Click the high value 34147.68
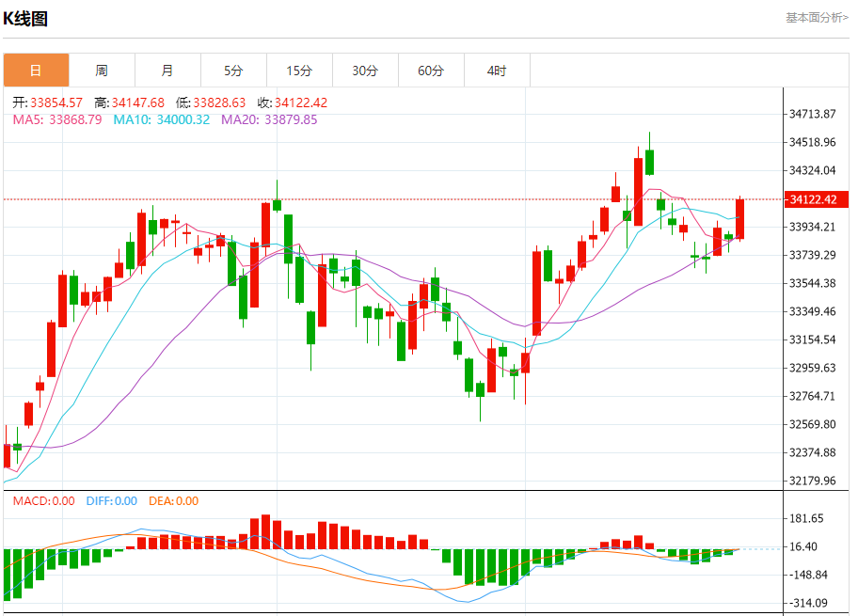 tap(138, 103)
